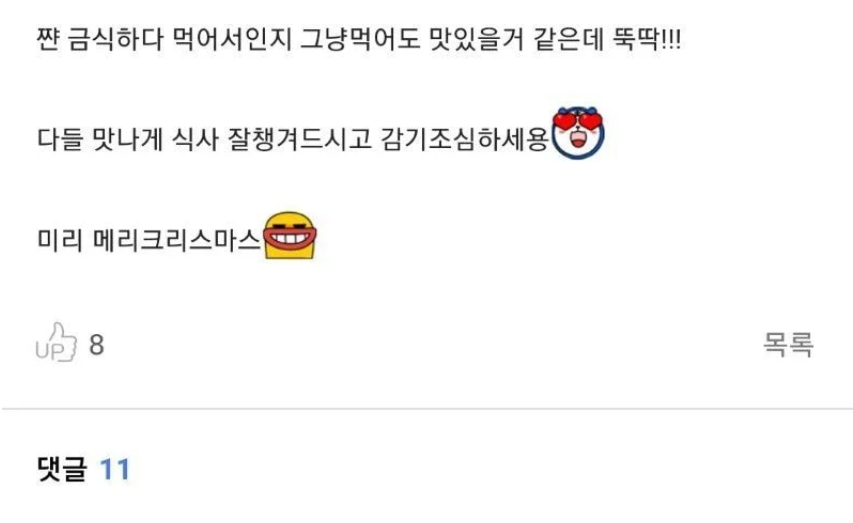Click the word 같은데 in first line
Image resolution: width=853 pixels, height=523 pixels.
[x=568, y=39]
